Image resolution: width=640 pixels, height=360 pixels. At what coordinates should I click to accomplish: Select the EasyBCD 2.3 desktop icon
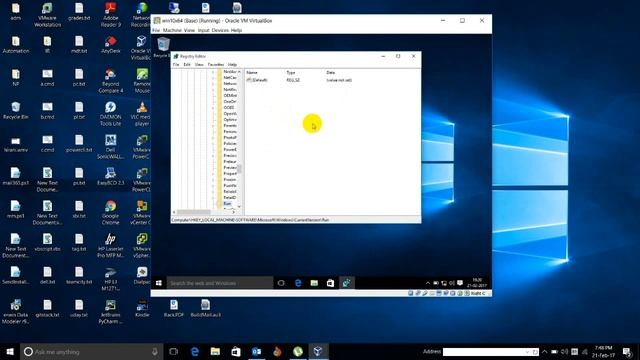(111, 176)
